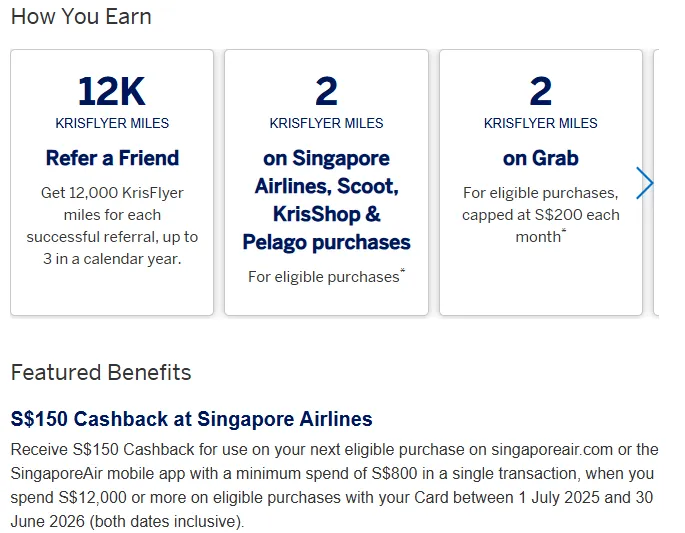Open the S$150 Cashback at Singapore Airlines heading
The image size is (685, 533).
191,419
